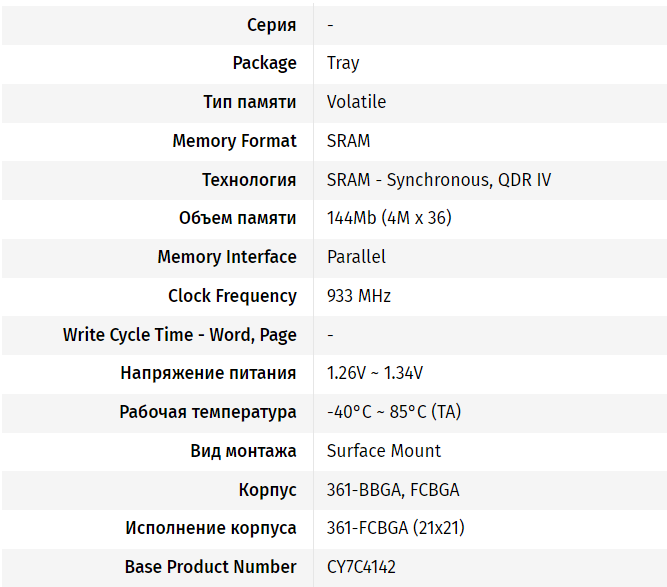Click the 'Memory Format' label

(x=234, y=141)
